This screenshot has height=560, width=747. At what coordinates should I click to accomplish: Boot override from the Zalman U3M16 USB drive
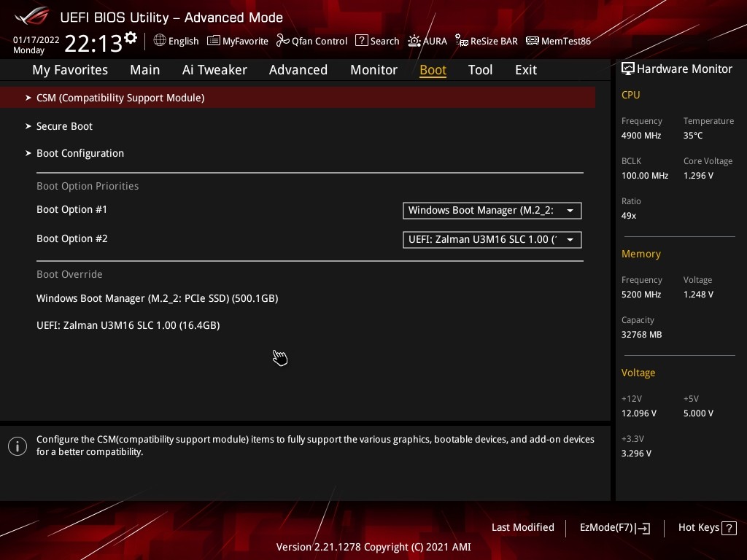128,325
